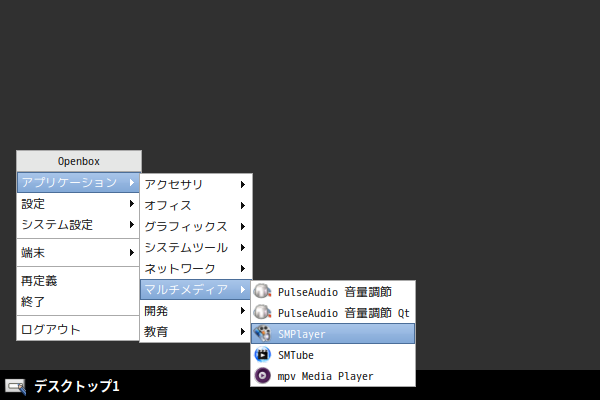Expand the arrow next to 教育
The height and width of the screenshot is (400, 600).
pyautogui.click(x=243, y=331)
